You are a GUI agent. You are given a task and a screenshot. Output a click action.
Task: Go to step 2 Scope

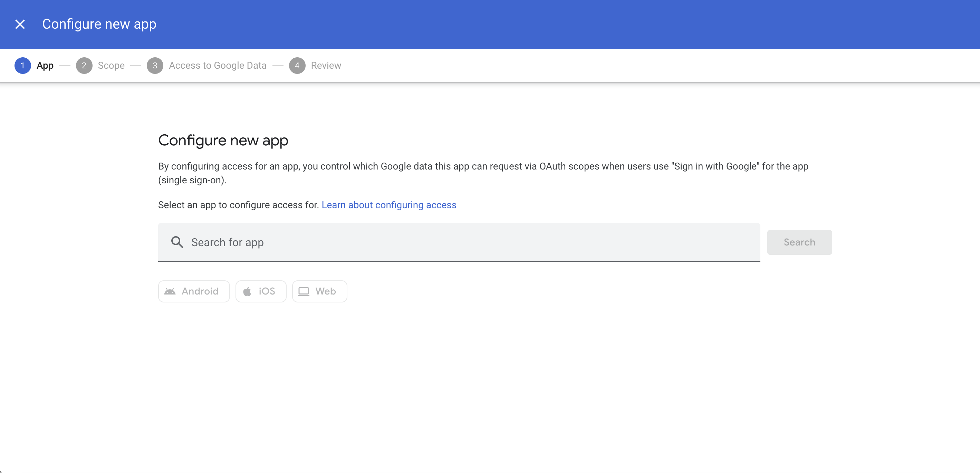click(100, 65)
